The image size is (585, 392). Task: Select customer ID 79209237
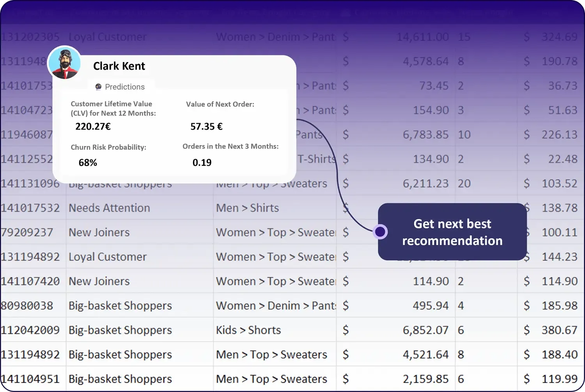pos(27,232)
